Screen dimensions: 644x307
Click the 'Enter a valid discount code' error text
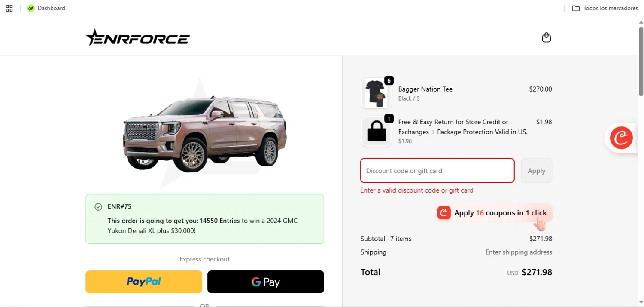click(417, 190)
